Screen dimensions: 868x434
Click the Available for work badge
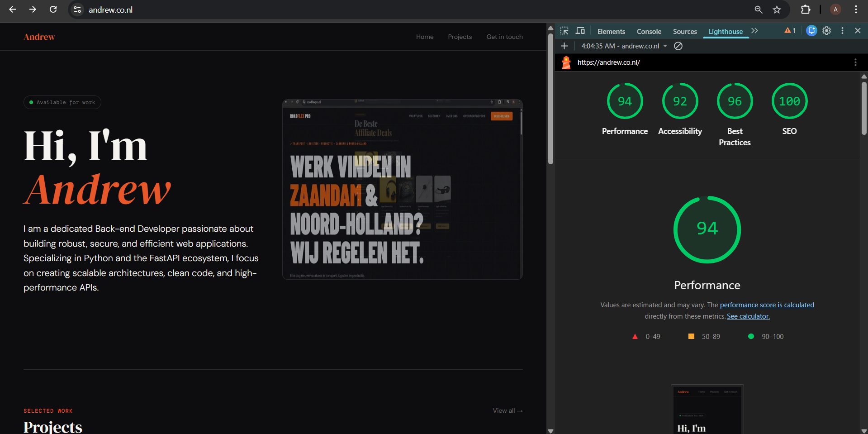[62, 102]
